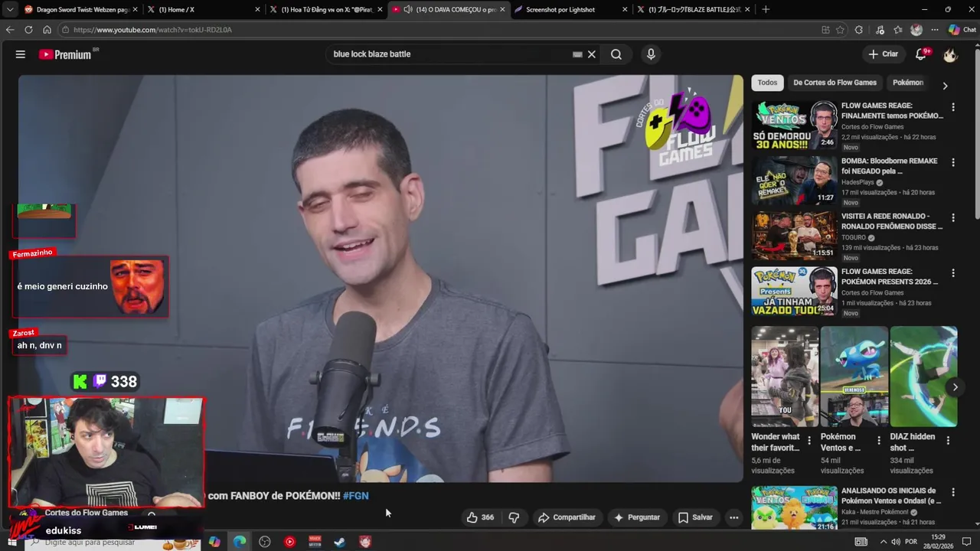Viewport: 980px width, 551px height.
Task: Go back with the browser back arrow
Action: pos(10,30)
